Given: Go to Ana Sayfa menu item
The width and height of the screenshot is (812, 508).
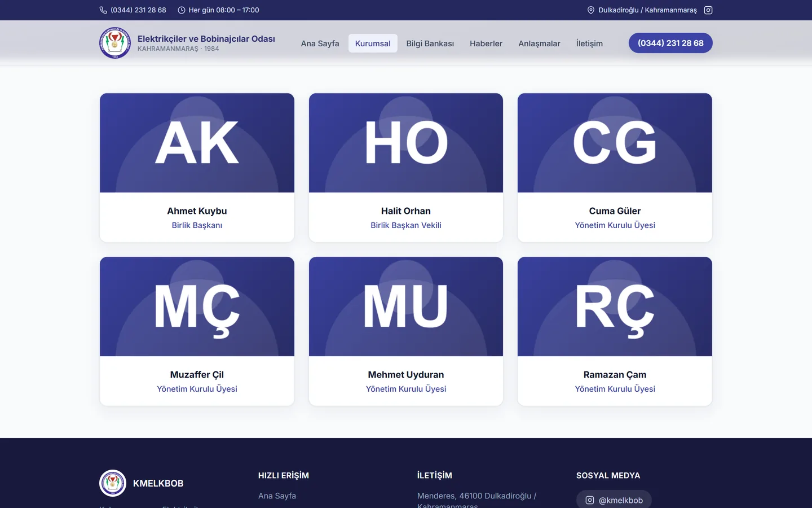Looking at the screenshot, I should click(x=320, y=43).
